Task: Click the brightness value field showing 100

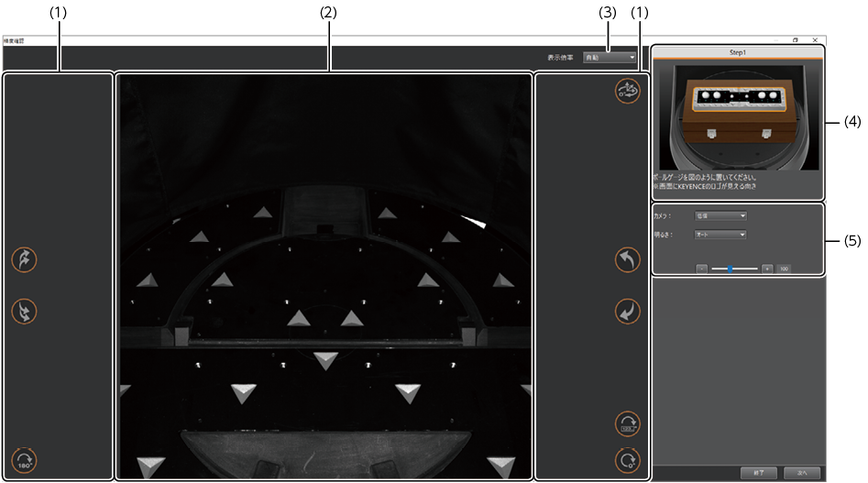Action: coord(785,269)
